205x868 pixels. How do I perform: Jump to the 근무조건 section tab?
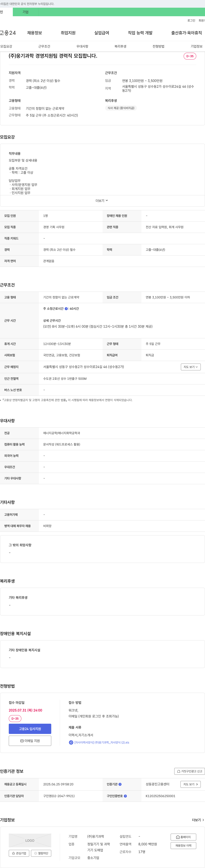(x=44, y=46)
